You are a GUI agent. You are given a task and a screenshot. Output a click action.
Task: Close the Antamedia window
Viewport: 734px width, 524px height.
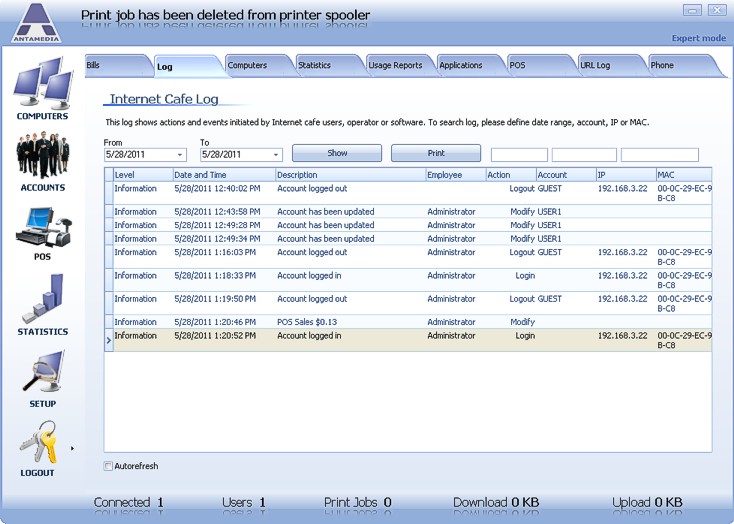click(717, 10)
